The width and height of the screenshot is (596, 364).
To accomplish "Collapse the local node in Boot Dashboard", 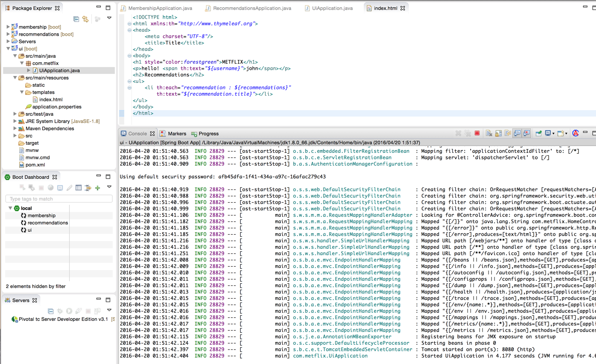I will [x=10, y=208].
